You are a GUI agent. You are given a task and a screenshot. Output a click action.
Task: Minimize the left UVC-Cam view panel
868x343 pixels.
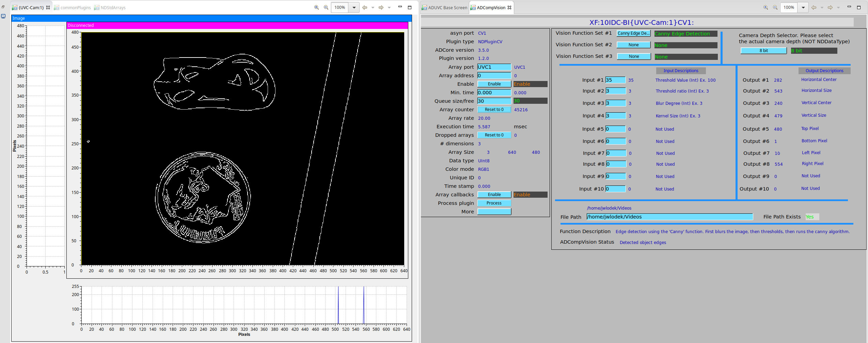coord(400,7)
